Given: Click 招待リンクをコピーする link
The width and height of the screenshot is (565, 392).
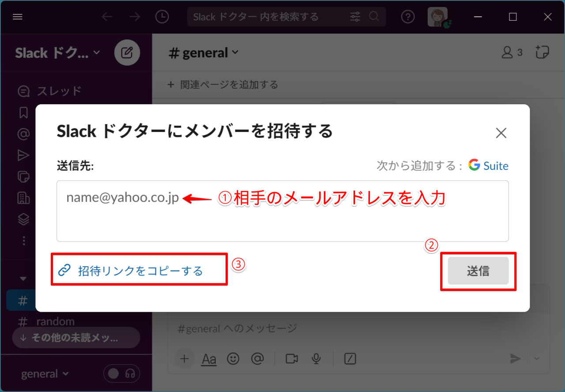Looking at the screenshot, I should click(131, 270).
